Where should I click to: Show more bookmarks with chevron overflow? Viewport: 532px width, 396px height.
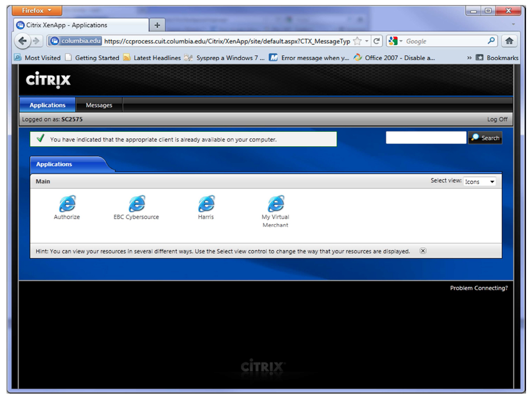(x=469, y=58)
